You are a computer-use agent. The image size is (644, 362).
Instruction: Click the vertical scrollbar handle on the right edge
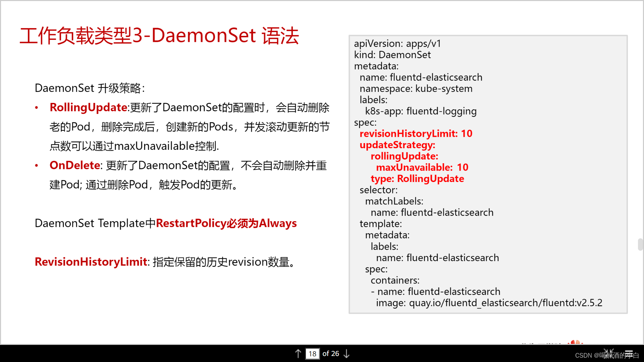point(640,244)
